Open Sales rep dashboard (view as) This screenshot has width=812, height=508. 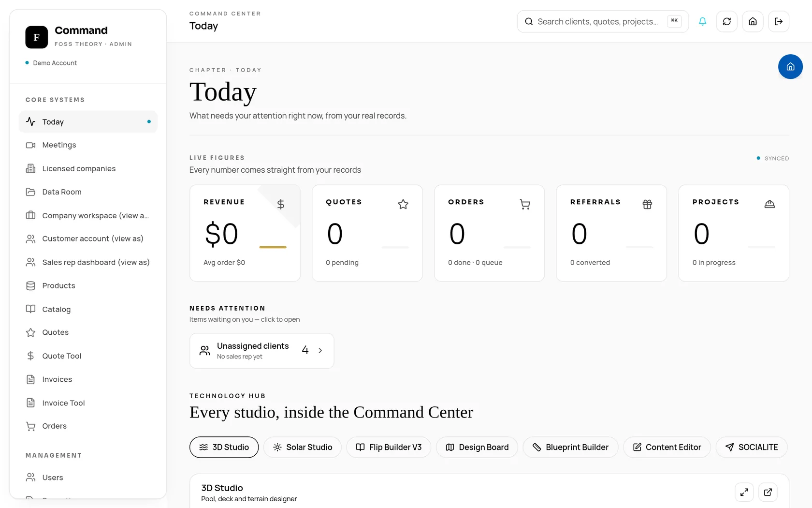pos(88,262)
